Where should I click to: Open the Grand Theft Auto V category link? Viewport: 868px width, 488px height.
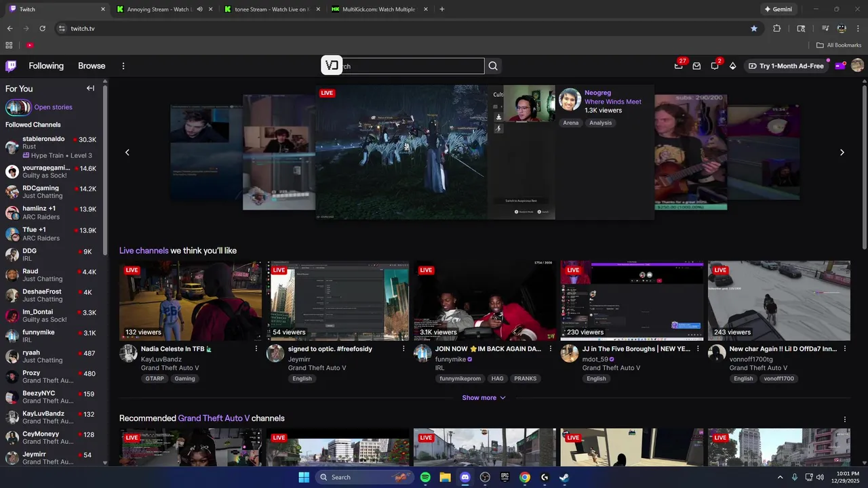[x=214, y=418]
